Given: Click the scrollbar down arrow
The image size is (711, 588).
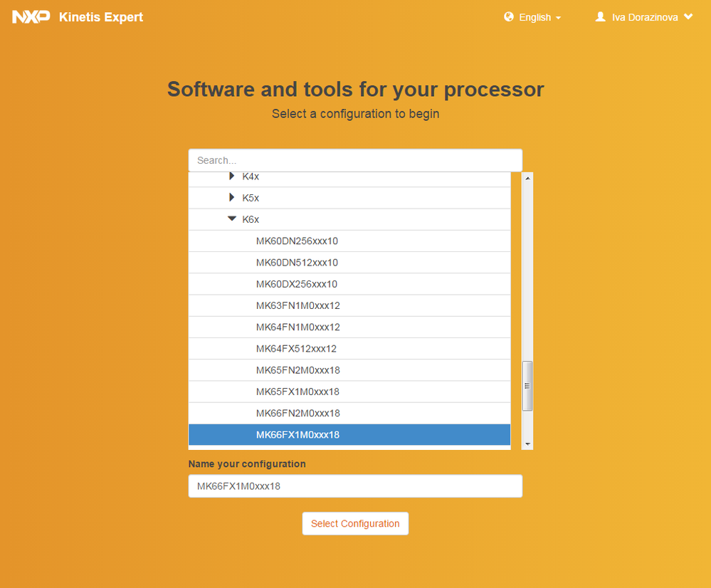Looking at the screenshot, I should (x=527, y=443).
